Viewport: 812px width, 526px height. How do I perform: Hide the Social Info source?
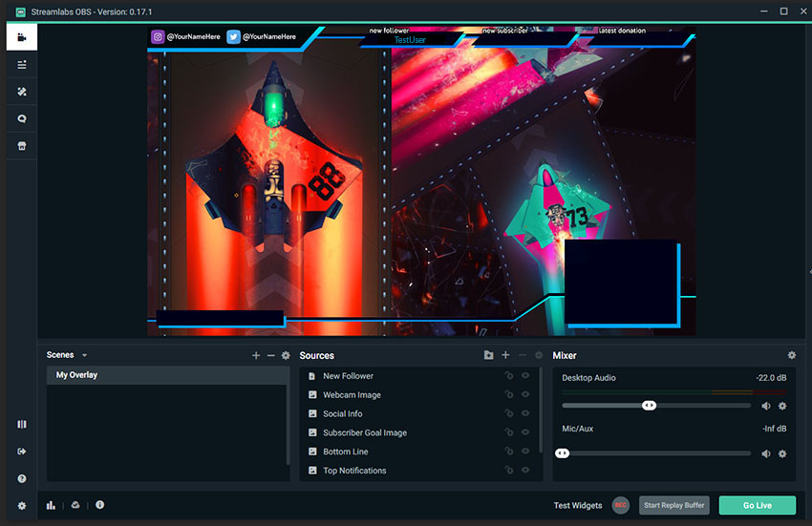525,413
